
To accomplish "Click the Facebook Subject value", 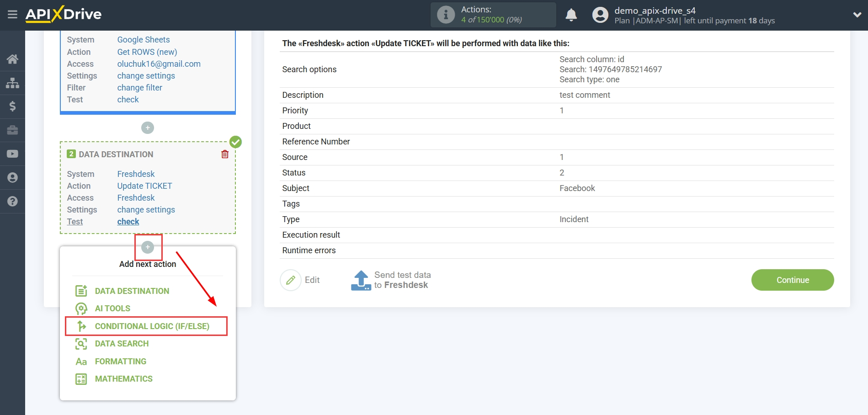I will (x=577, y=188).
